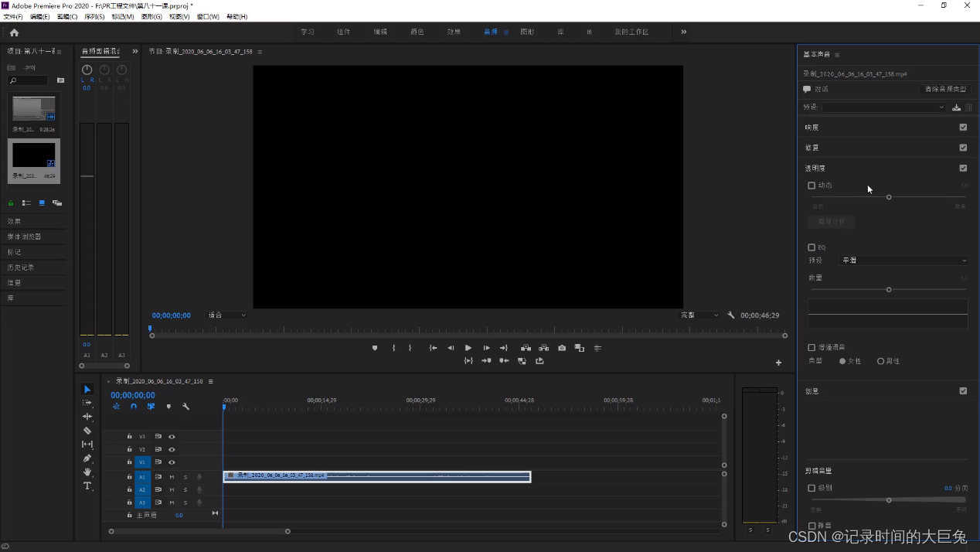This screenshot has width=980, height=552.
Task: Open program monitor panel menu
Action: 260,52
